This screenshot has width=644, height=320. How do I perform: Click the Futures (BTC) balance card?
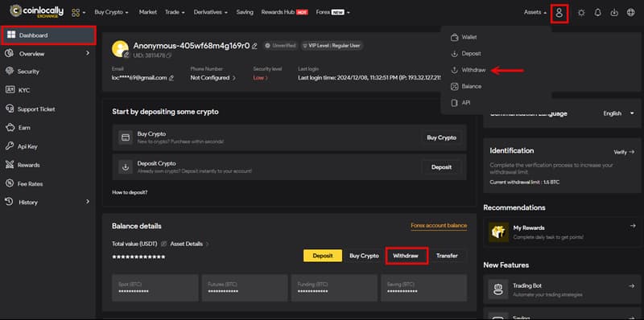(245, 288)
